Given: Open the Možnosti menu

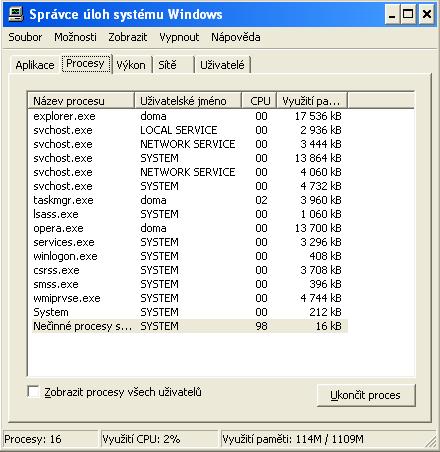Looking at the screenshot, I should 75,37.
